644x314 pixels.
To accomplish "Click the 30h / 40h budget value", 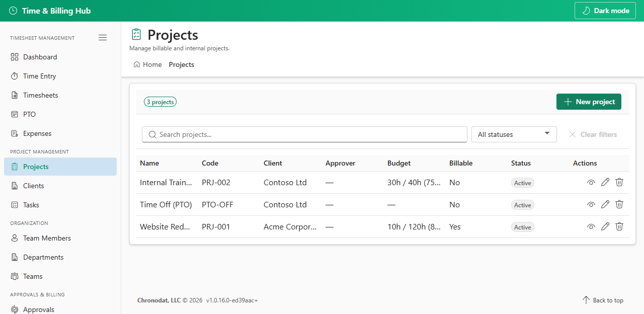I will pos(414,182).
